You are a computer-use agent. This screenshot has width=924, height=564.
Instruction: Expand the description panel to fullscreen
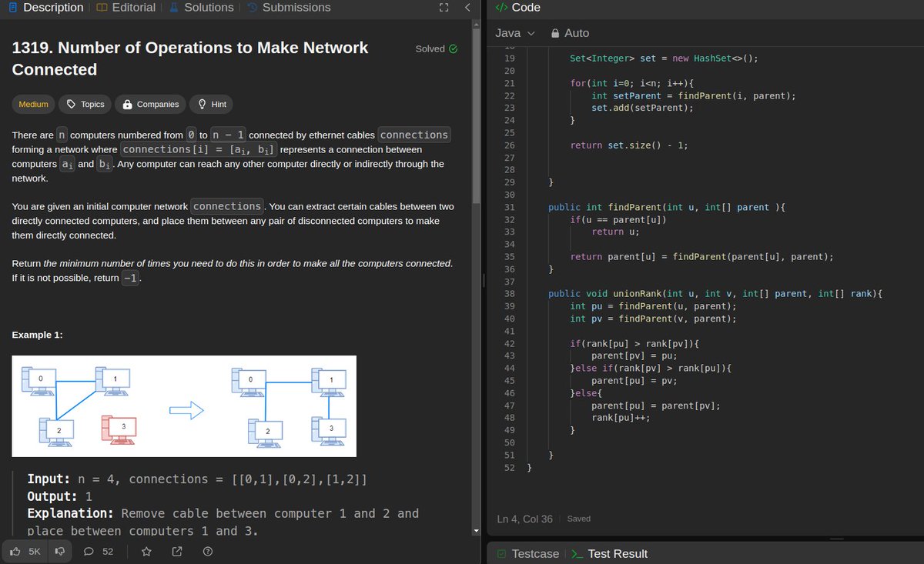tap(444, 7)
